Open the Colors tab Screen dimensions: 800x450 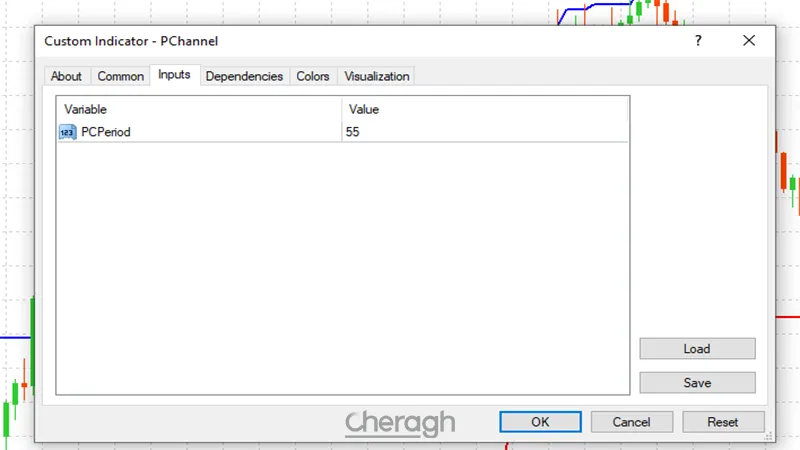[x=313, y=76]
